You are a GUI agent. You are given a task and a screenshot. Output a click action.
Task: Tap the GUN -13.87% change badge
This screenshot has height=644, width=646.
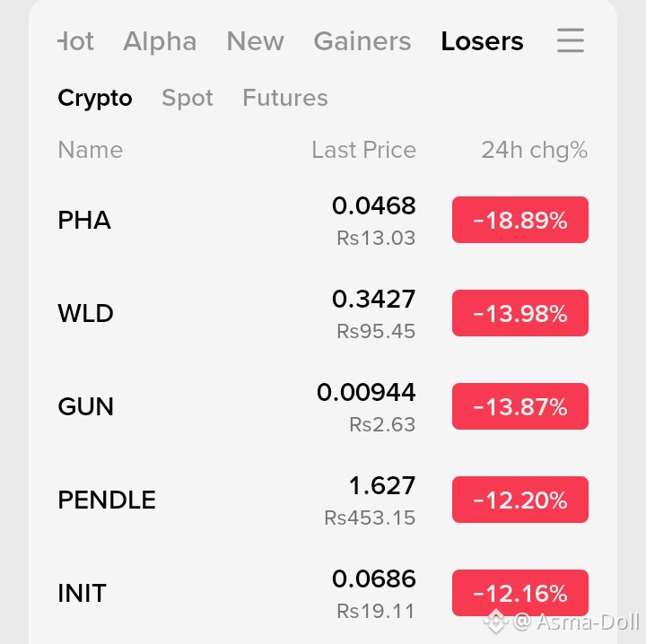(x=519, y=406)
